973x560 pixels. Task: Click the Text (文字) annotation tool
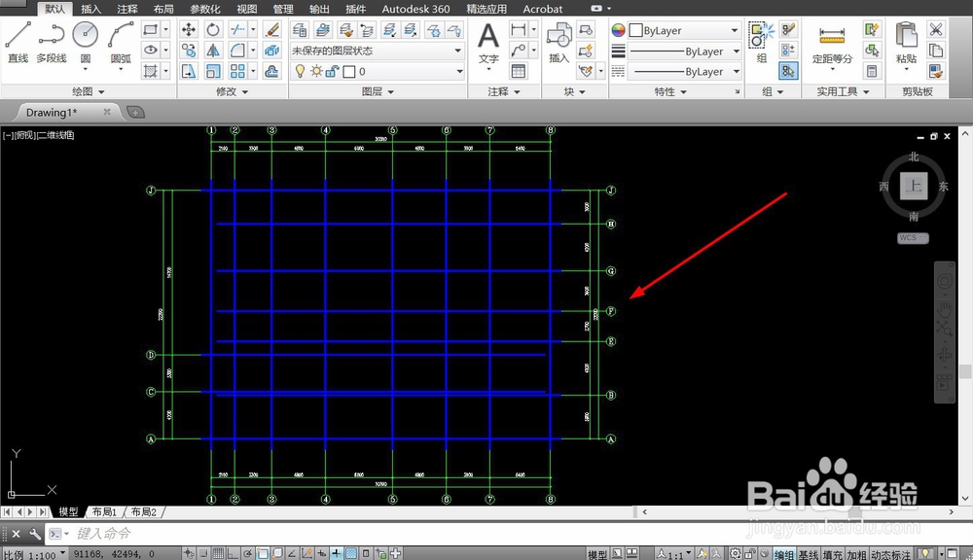(488, 44)
